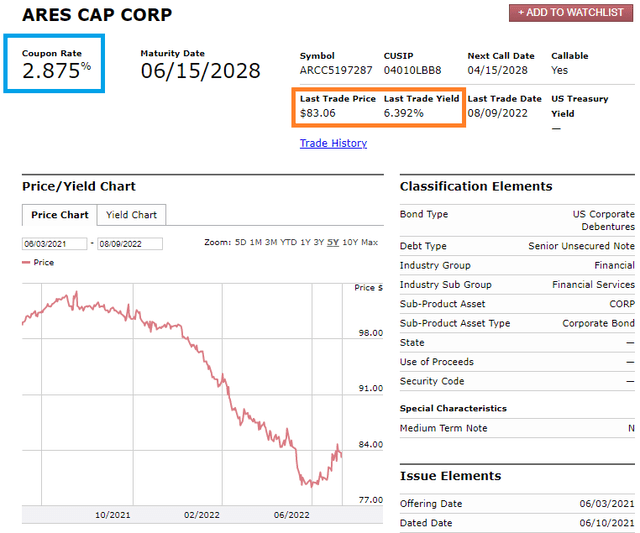The width and height of the screenshot is (640, 533).
Task: Set chart zoom to 5Y
Action: point(333,242)
